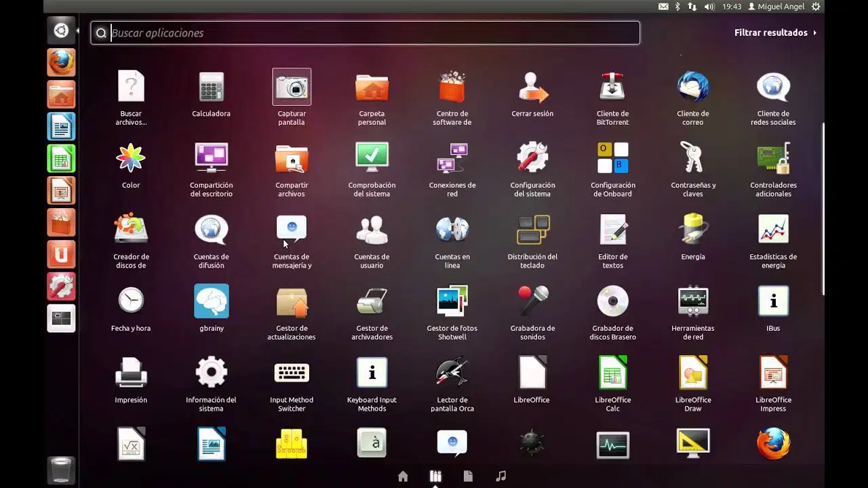Launch Lector de pantalla Orca
This screenshot has width=868, height=488.
(x=452, y=373)
